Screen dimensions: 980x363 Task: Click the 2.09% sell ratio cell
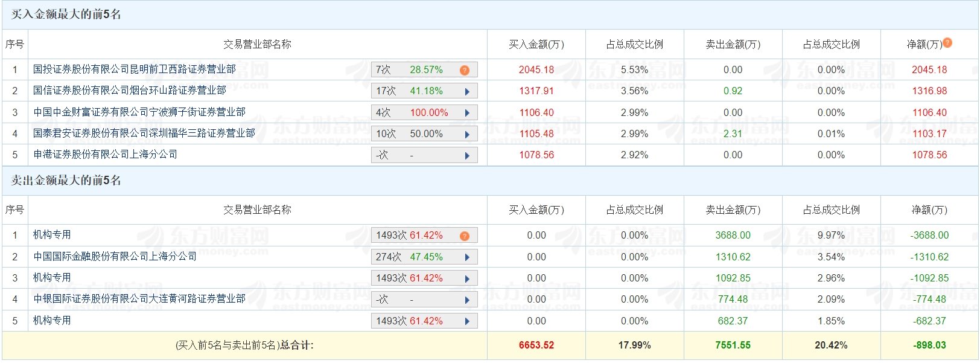(831, 300)
